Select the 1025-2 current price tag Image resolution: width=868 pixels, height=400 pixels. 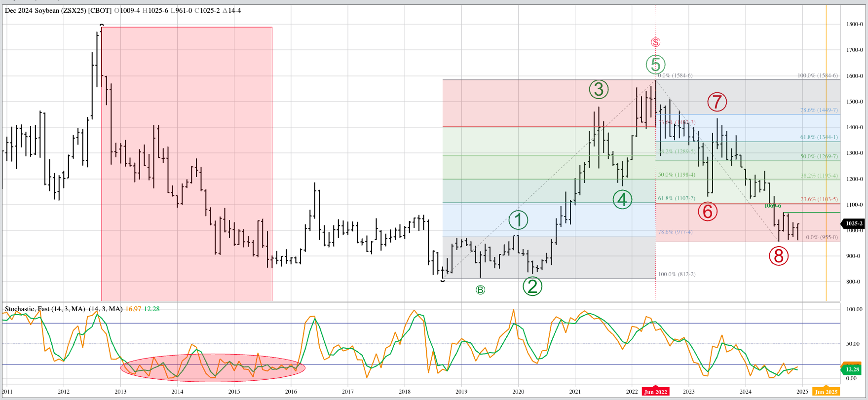[x=854, y=223]
